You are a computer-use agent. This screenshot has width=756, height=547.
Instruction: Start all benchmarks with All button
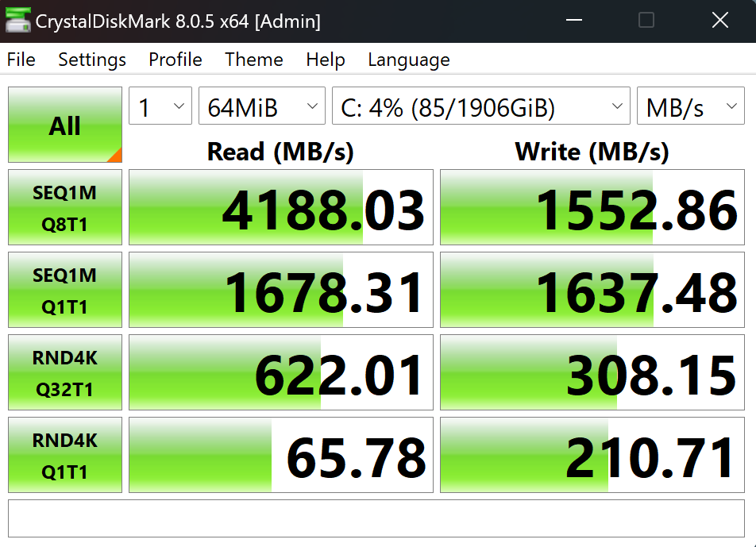tap(65, 125)
